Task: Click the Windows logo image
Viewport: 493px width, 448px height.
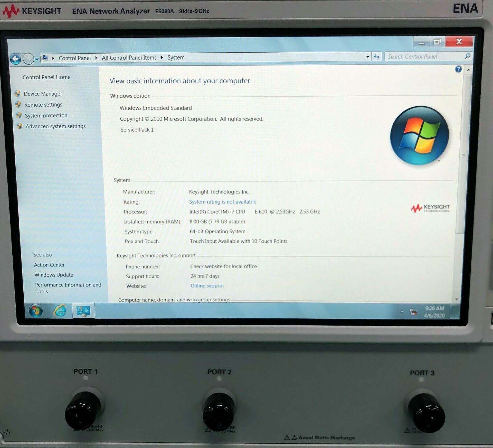Action: coord(419,136)
